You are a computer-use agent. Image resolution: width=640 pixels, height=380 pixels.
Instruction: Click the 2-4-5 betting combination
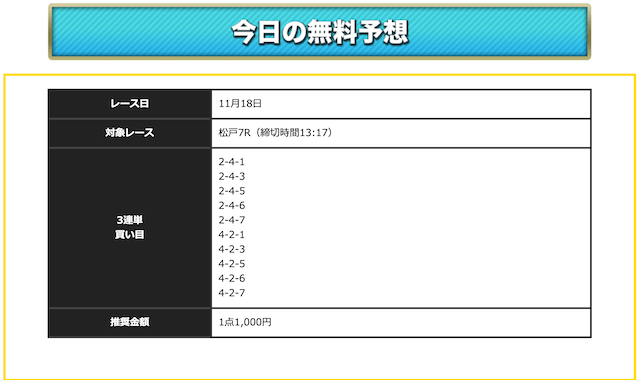(x=231, y=191)
